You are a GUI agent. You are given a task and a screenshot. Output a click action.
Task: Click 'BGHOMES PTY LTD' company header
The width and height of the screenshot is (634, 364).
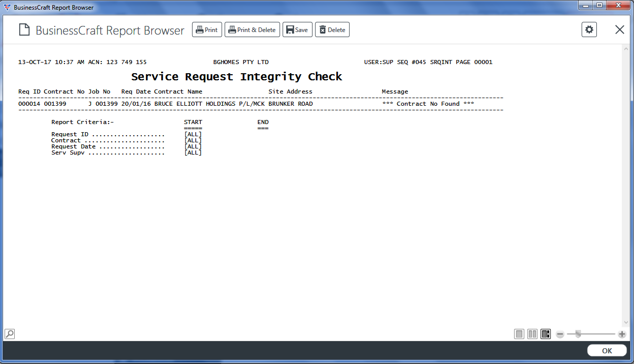tap(241, 62)
